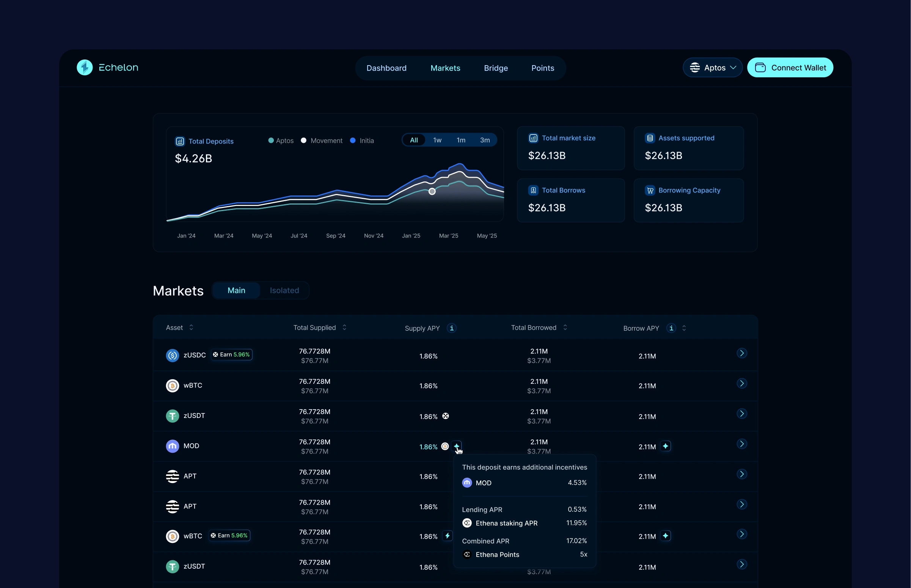Viewport: 911px width, 588px height.
Task: Open the Aptos network dropdown
Action: click(x=712, y=67)
